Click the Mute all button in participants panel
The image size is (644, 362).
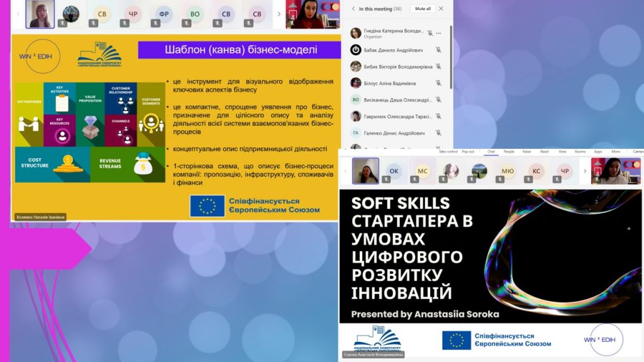click(423, 9)
